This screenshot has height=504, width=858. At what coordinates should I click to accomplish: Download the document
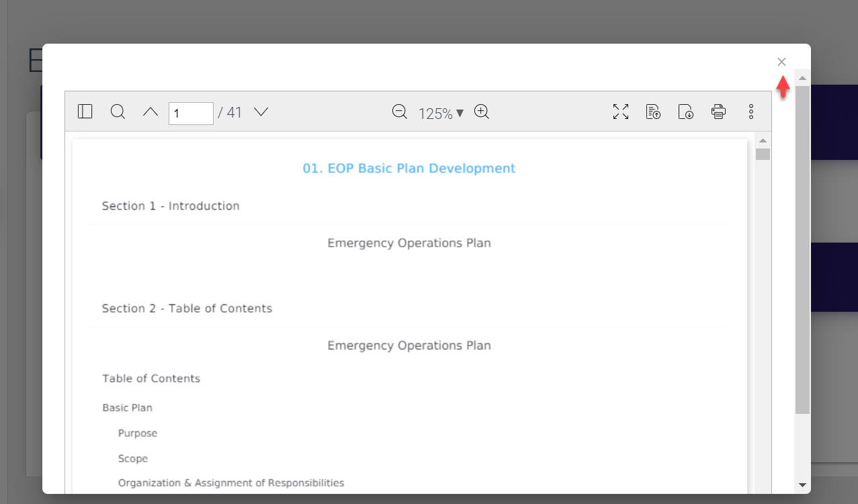[x=686, y=112]
